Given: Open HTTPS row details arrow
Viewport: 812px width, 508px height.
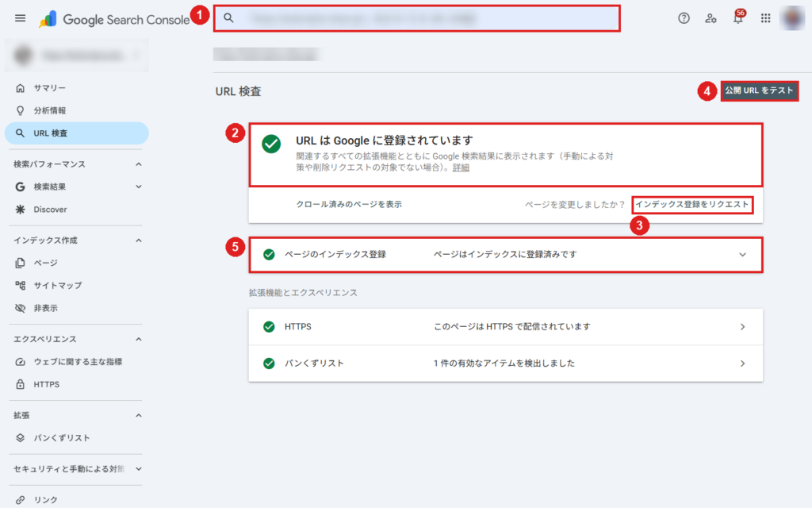Looking at the screenshot, I should (742, 326).
